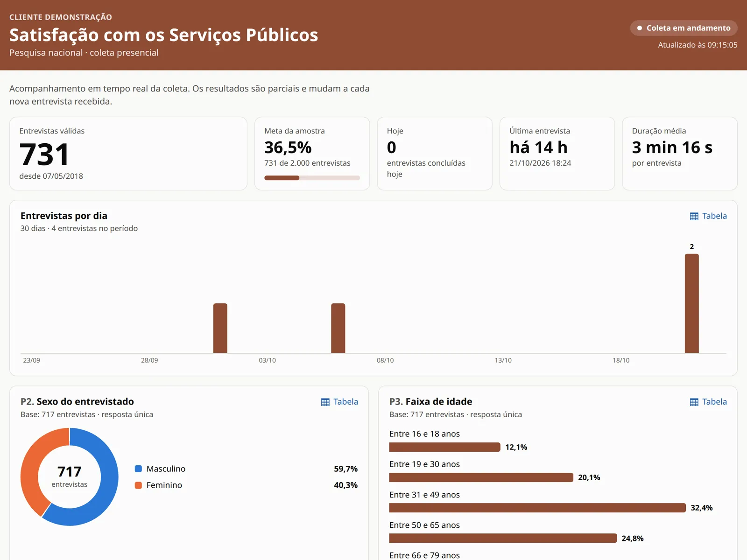
Task: Click the 59,7% Masculino percentage
Action: coord(345,469)
